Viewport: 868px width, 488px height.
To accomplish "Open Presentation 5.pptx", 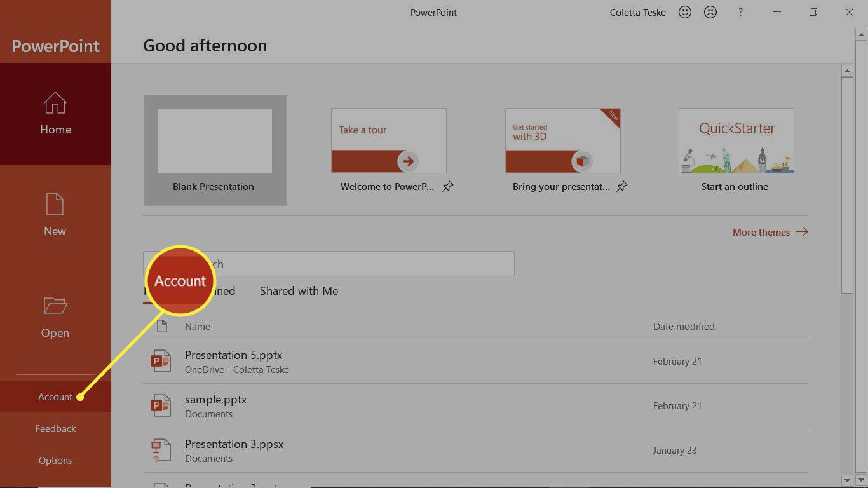I will [x=476, y=361].
